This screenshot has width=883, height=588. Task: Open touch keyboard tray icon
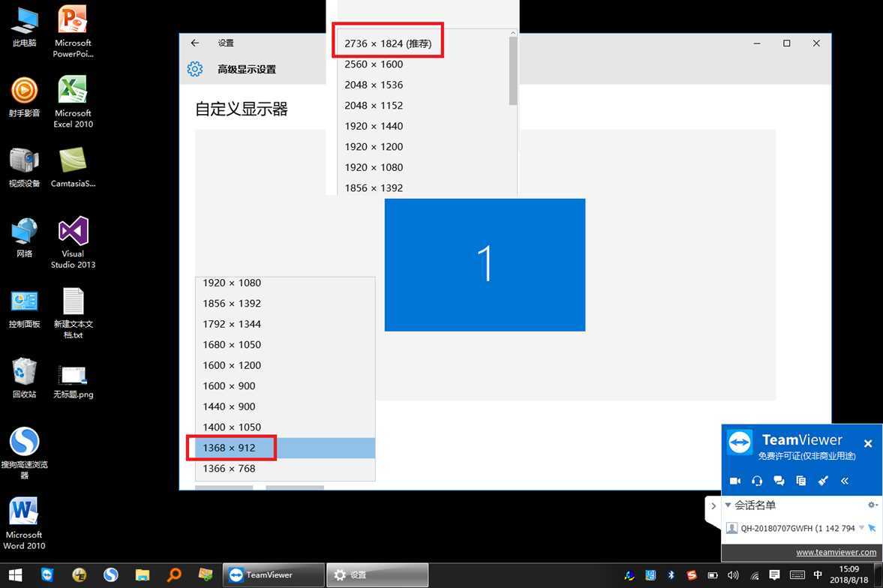tap(797, 575)
